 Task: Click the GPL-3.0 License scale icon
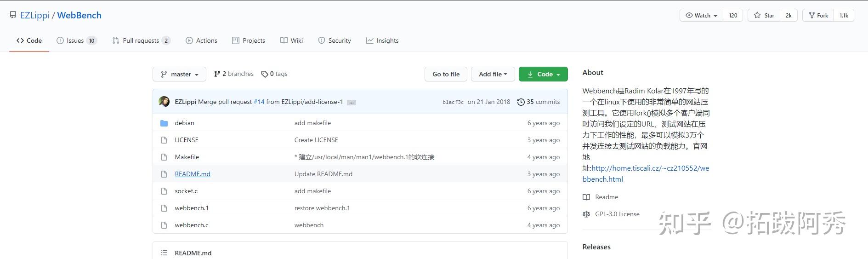coord(586,214)
